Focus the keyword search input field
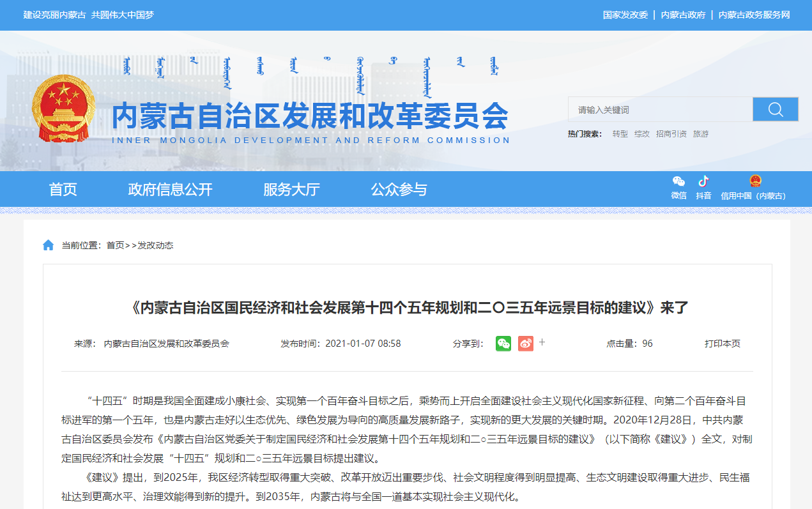This screenshot has height=509, width=812. (x=660, y=110)
